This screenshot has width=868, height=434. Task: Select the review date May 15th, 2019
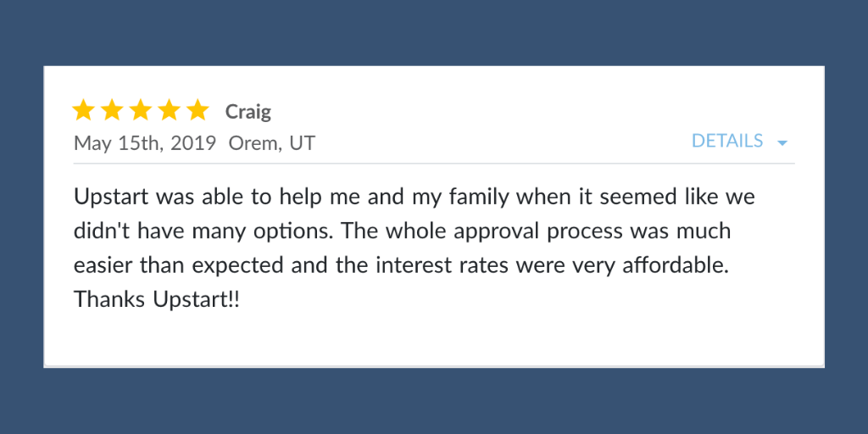pos(144,143)
